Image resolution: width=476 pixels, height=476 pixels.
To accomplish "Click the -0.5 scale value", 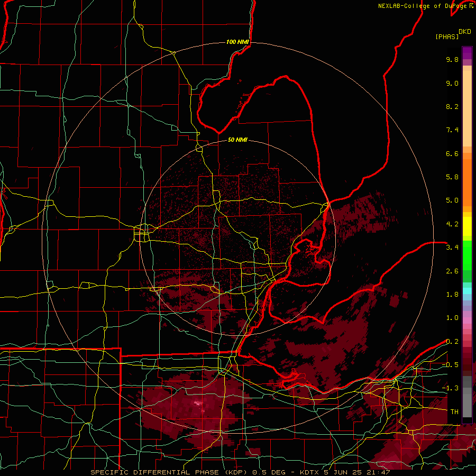I will [x=450, y=365].
